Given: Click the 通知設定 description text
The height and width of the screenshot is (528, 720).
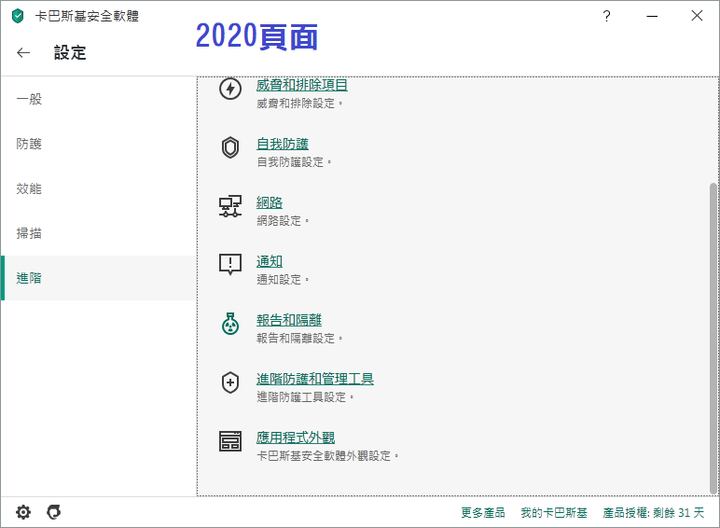Looking at the screenshot, I should click(x=282, y=280).
